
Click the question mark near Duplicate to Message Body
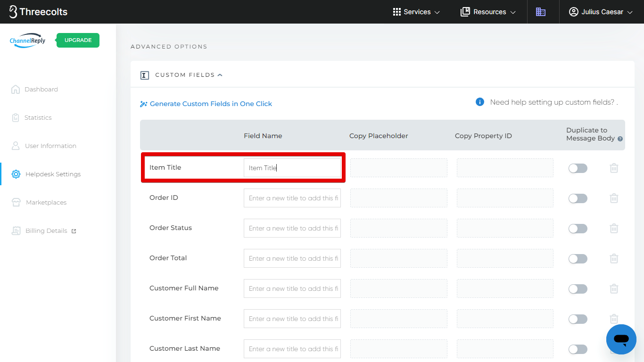(620, 139)
